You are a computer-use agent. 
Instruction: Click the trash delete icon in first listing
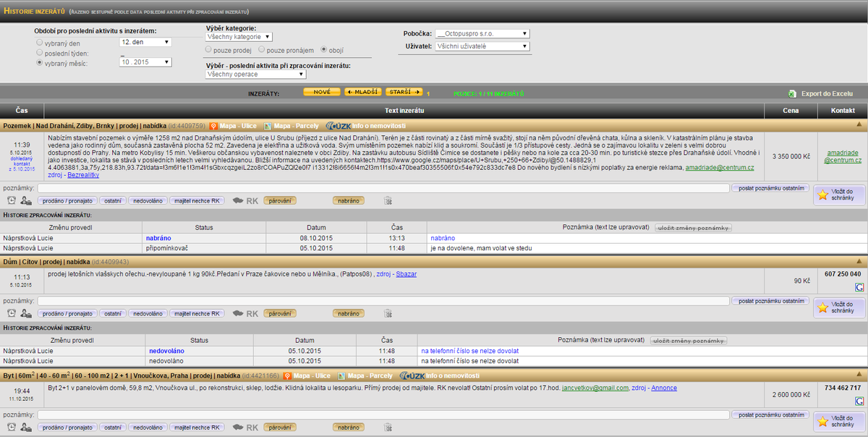point(388,200)
